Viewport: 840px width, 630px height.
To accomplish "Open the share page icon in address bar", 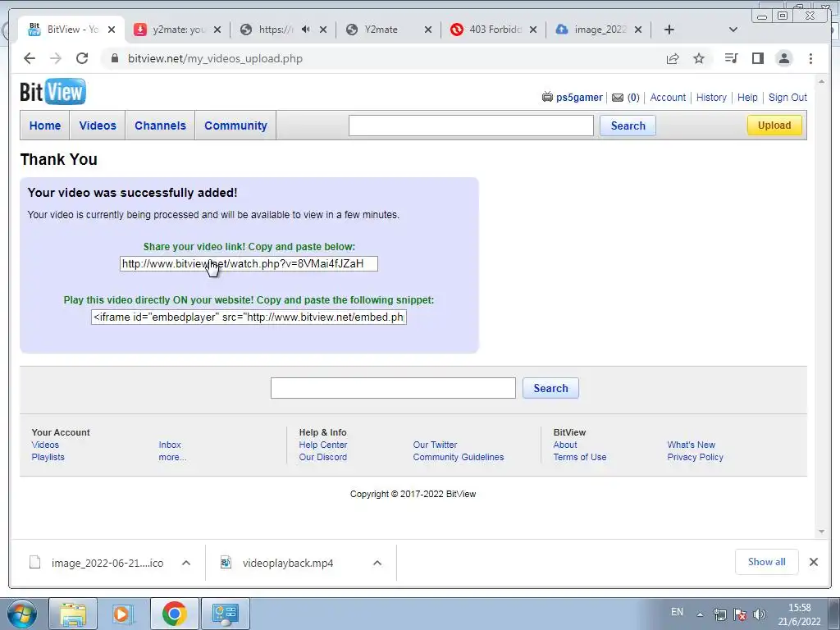I will 673,58.
